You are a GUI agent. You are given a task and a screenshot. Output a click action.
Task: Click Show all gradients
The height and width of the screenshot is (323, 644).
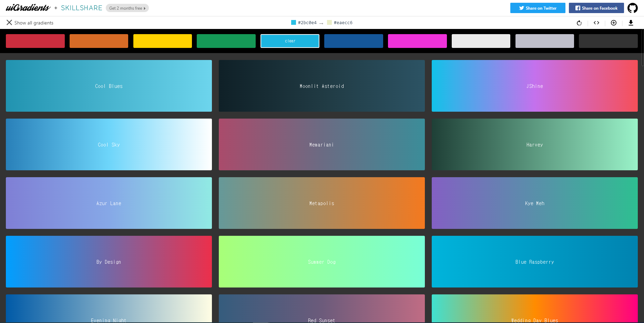tap(34, 23)
